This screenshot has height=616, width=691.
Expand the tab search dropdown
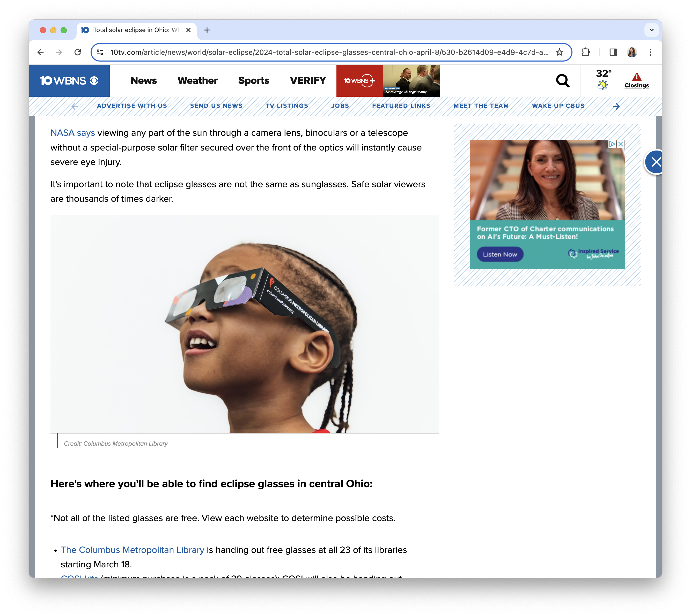pos(651,30)
